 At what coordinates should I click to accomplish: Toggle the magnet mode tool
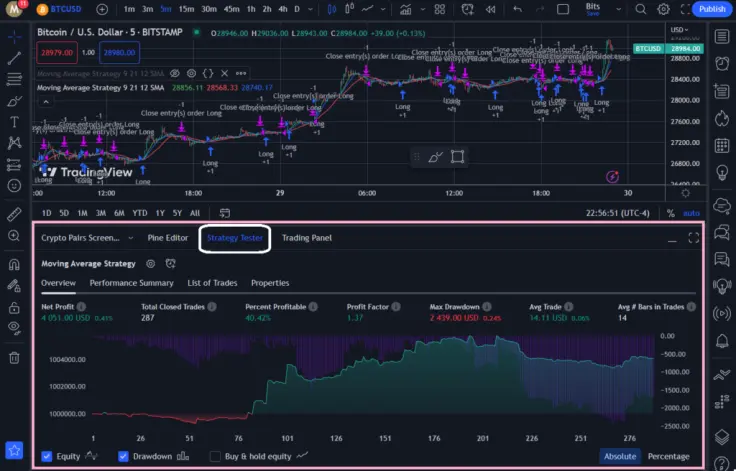tap(14, 264)
